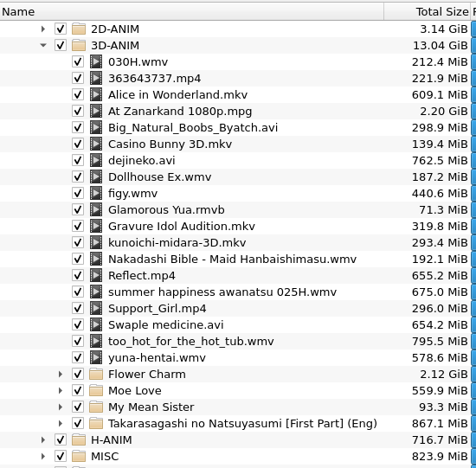Uncheck the 3D-ANIM folder checkbox

tap(61, 46)
